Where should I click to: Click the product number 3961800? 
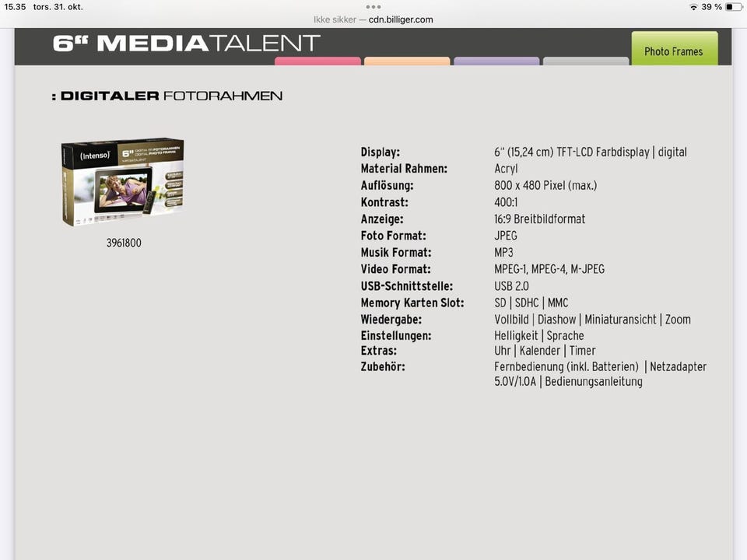(124, 243)
